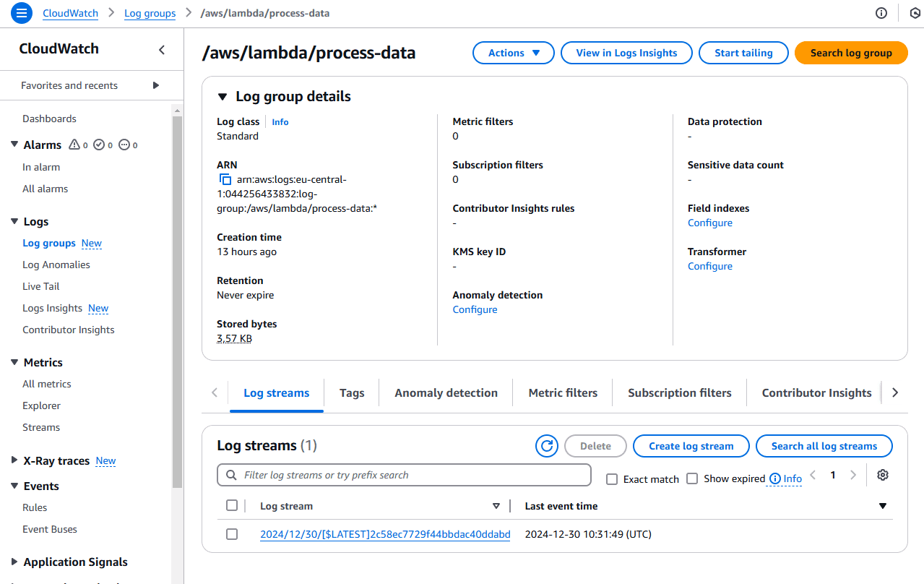924x584 pixels.
Task: Open the Anomaly detection tab
Action: [446, 393]
